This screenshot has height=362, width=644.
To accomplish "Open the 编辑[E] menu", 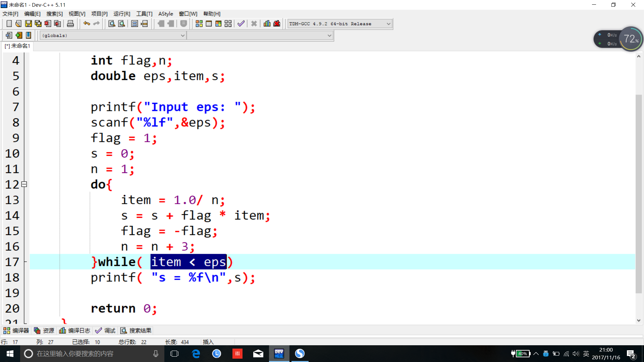I will pos(33,14).
